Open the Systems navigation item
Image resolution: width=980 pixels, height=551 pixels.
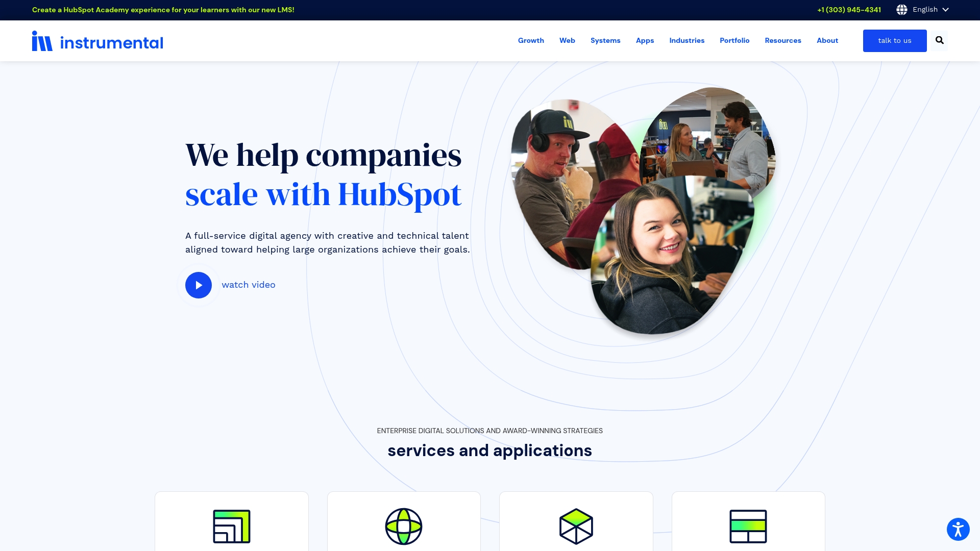click(605, 40)
